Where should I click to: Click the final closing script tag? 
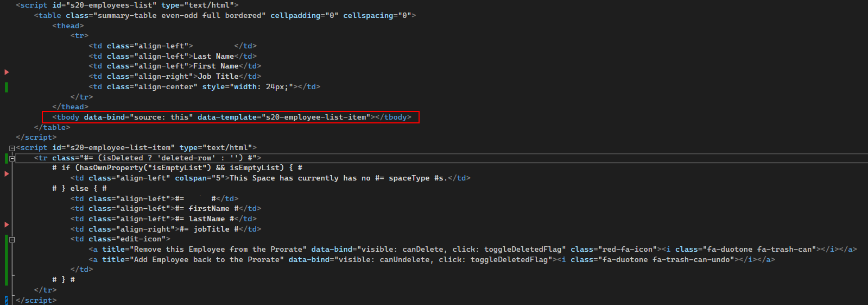36,301
